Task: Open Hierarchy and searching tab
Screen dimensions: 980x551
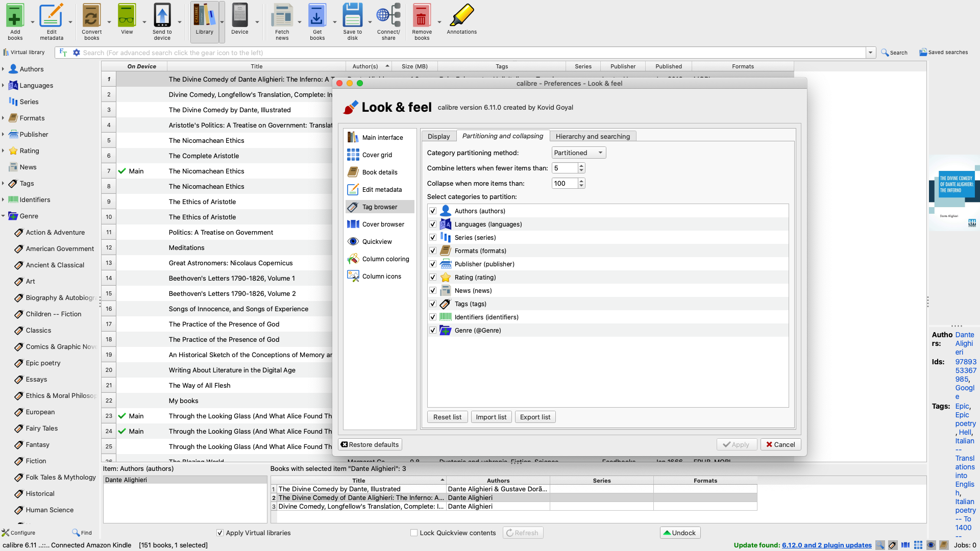Action: coord(593,137)
